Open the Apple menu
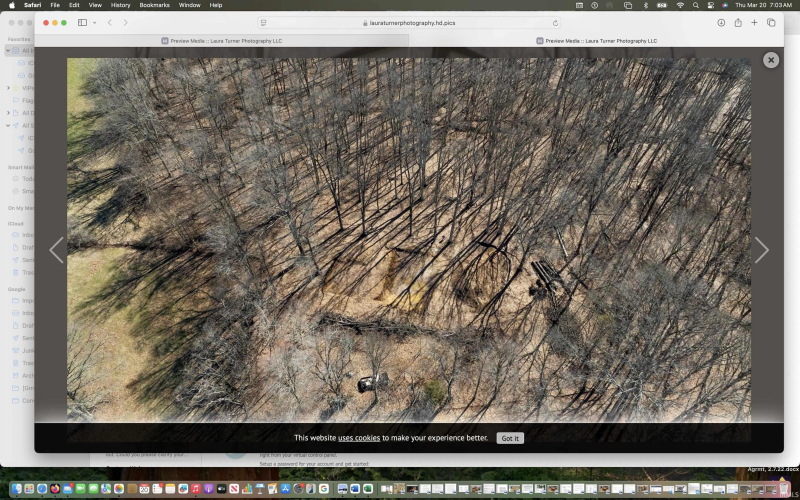 point(12,5)
